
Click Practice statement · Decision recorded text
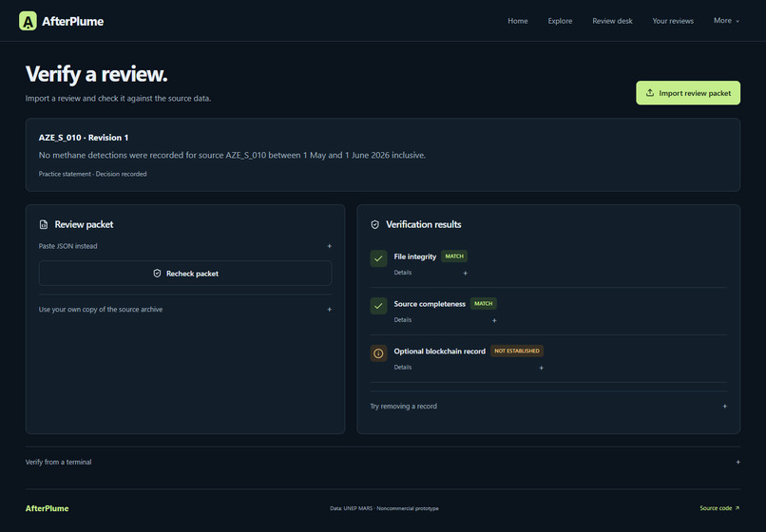pyautogui.click(x=92, y=174)
